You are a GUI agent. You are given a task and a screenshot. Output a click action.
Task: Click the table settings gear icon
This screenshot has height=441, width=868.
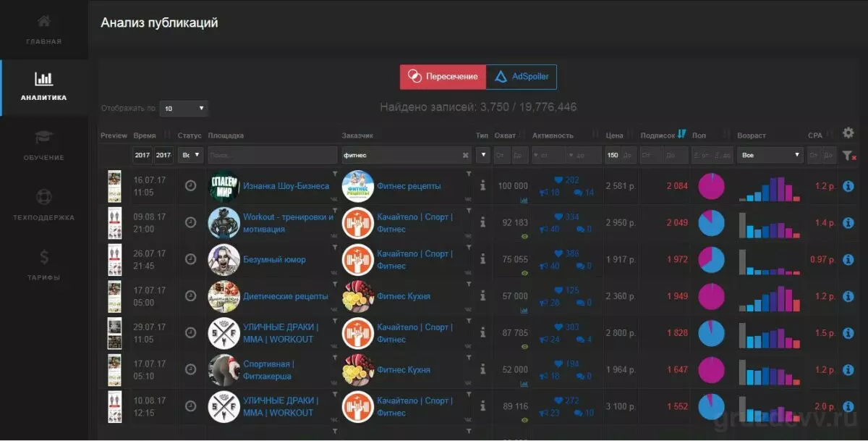tap(848, 133)
